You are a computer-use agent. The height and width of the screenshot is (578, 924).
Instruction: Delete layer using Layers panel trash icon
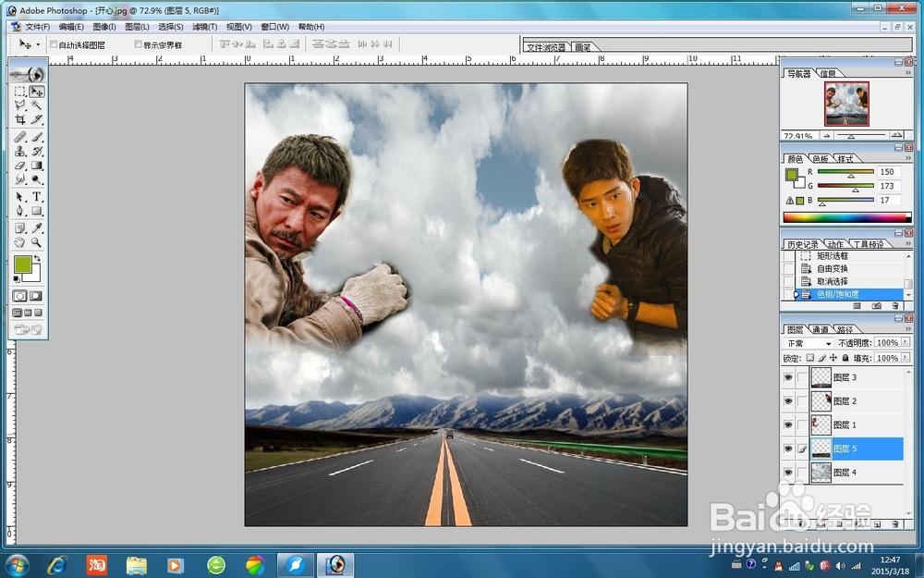(x=895, y=523)
